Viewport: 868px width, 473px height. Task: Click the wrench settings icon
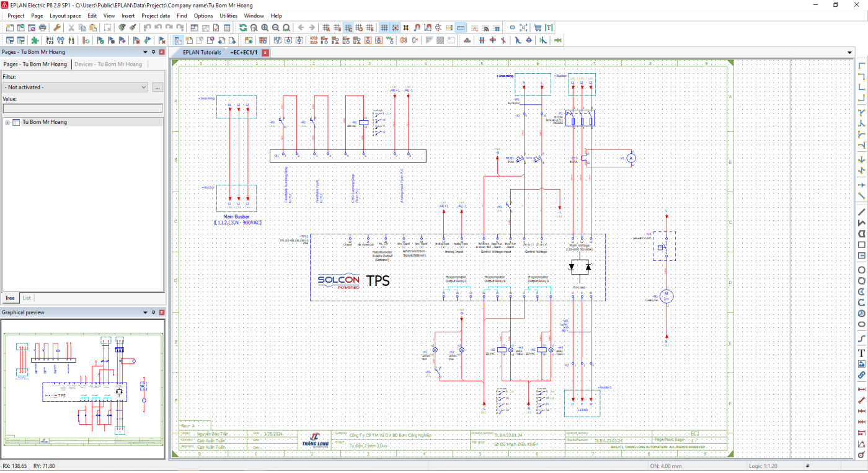point(56,27)
